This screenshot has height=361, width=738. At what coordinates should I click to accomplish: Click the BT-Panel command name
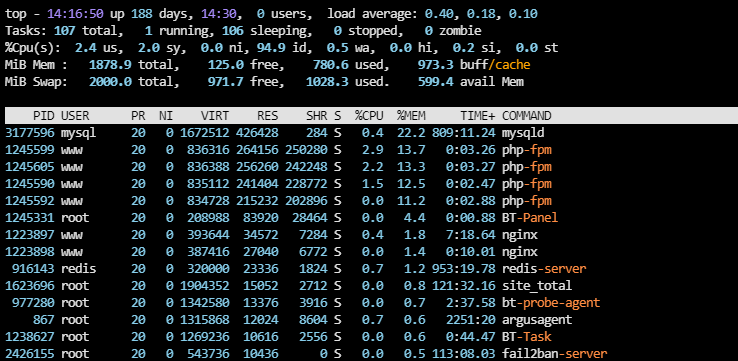[x=530, y=218]
